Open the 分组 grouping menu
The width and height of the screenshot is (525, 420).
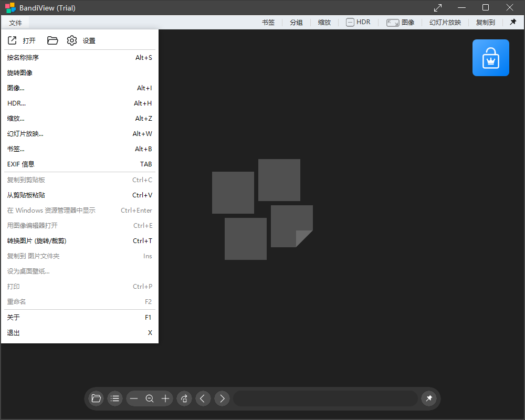click(296, 22)
